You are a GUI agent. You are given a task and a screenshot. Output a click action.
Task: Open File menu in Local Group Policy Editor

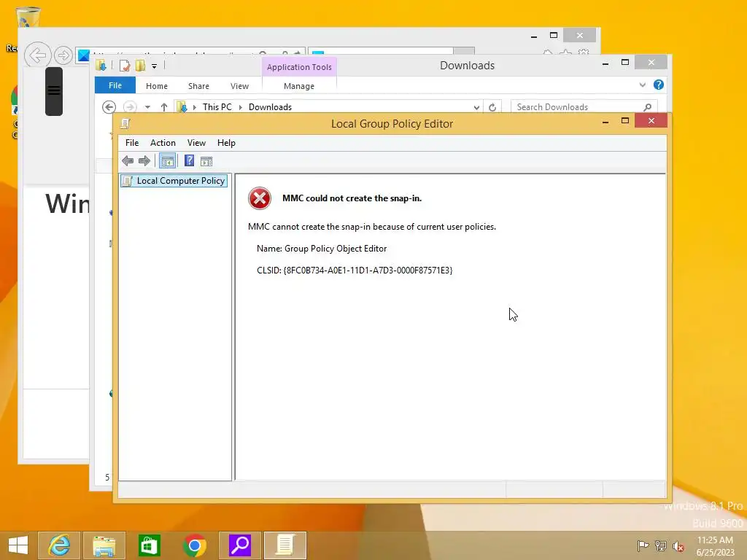pyautogui.click(x=132, y=143)
